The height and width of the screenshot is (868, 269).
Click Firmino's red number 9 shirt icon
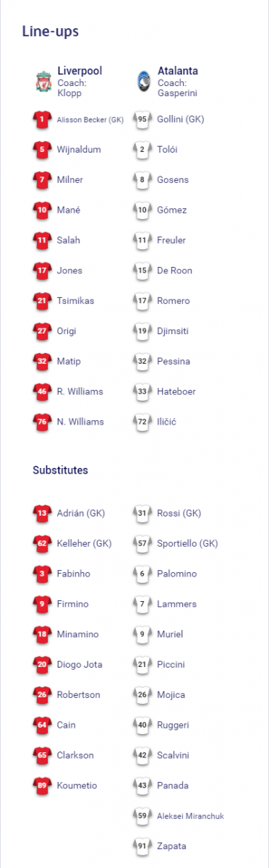coord(43,604)
